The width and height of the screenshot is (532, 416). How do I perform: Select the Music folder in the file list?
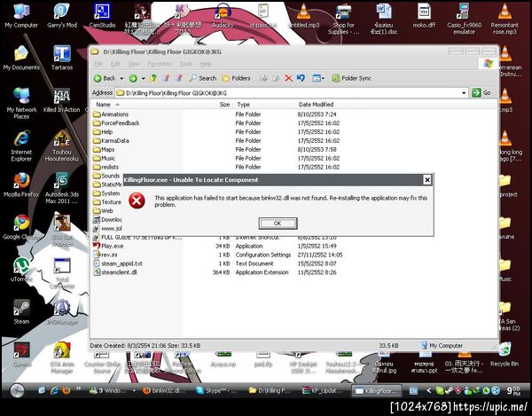coord(104,159)
